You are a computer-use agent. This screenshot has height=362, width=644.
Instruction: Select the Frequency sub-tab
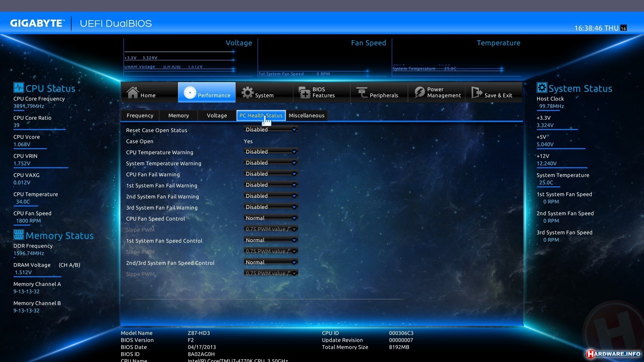click(x=140, y=116)
